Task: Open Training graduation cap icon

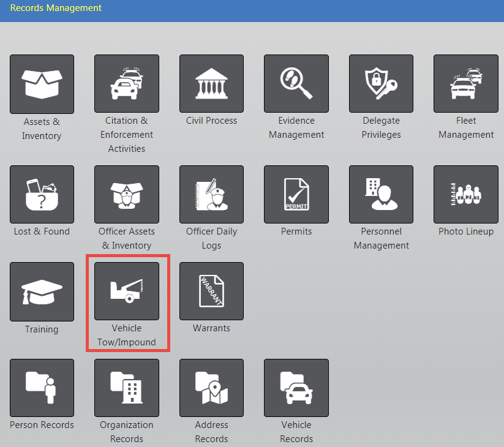Action: point(42,291)
